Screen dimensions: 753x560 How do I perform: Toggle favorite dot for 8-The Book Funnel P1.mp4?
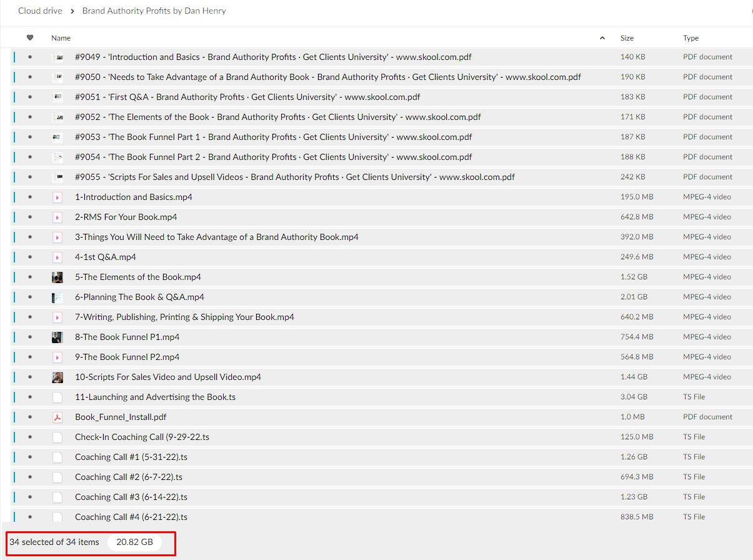(30, 337)
